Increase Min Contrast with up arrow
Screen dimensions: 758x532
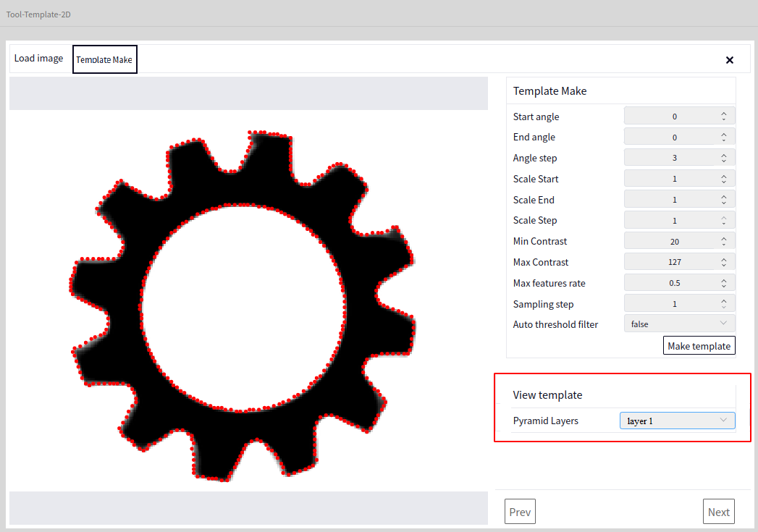[x=724, y=238]
